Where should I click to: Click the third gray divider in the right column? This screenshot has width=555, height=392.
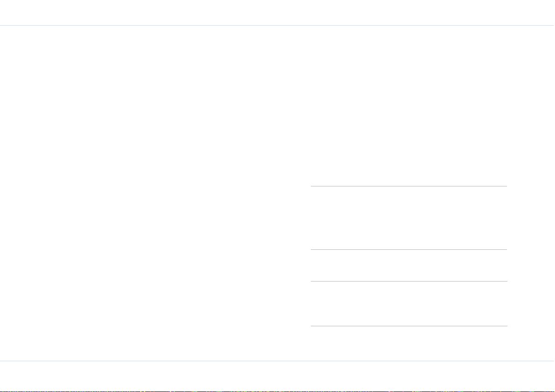click(x=409, y=281)
